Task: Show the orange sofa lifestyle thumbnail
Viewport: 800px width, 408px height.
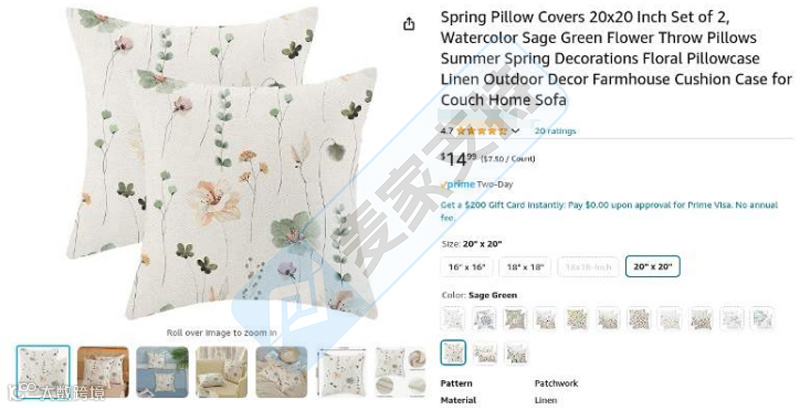Action: 103,372
